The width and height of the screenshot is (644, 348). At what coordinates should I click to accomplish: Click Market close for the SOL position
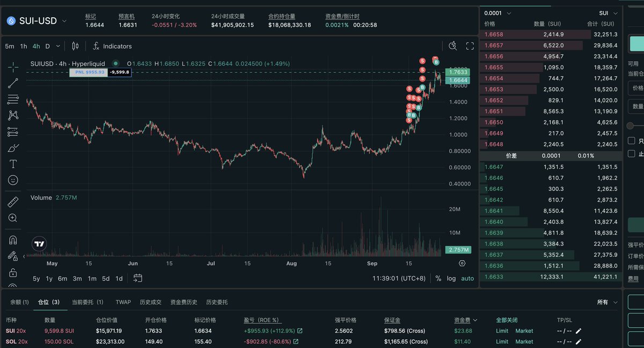click(524, 342)
